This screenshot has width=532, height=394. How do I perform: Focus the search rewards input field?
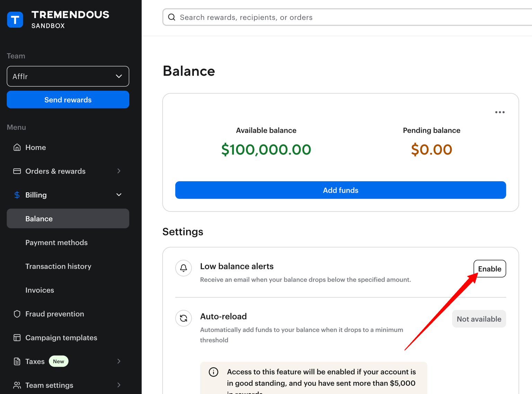(x=346, y=17)
